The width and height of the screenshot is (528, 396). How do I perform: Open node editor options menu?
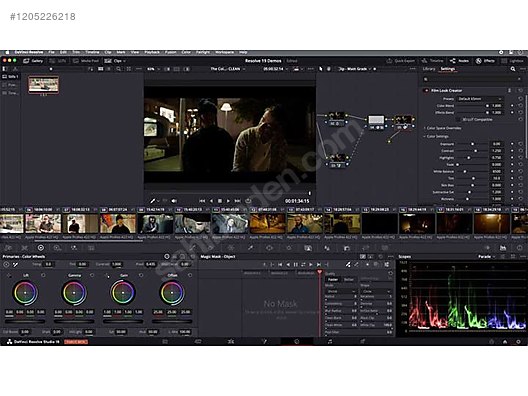(x=412, y=69)
